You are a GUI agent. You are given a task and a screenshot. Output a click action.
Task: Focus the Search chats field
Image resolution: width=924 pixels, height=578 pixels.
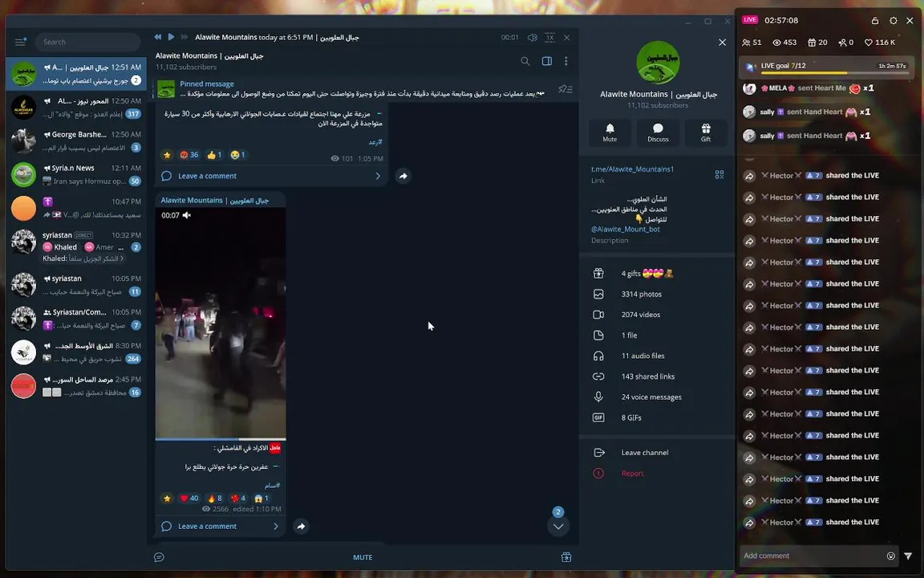coord(87,42)
